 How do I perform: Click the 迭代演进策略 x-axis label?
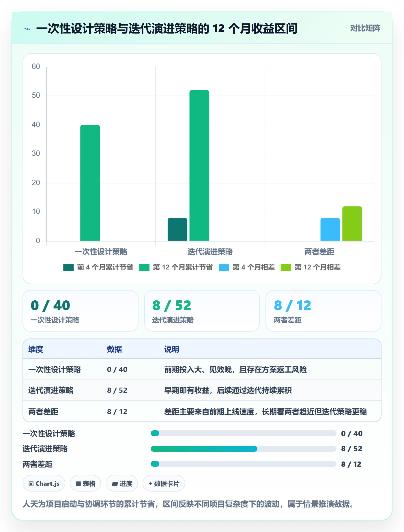(210, 252)
